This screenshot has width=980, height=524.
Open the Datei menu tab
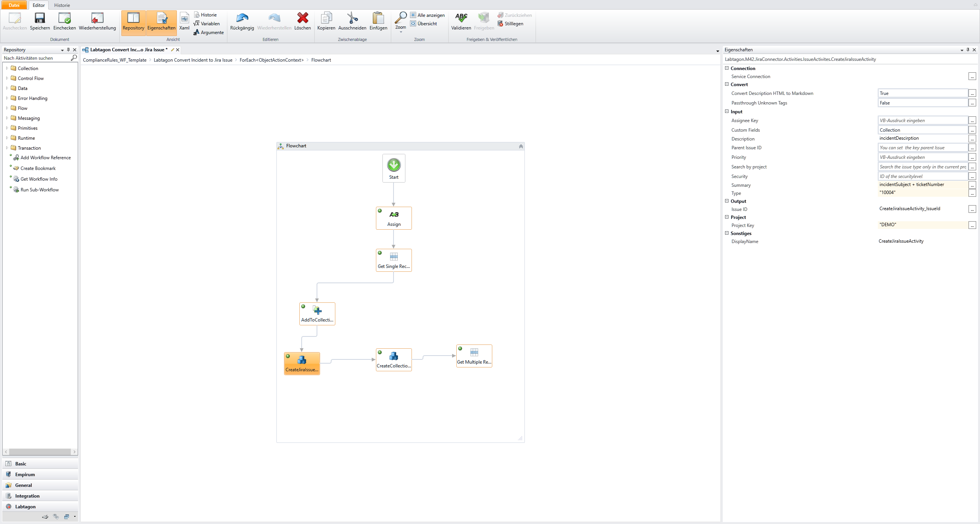tap(14, 5)
